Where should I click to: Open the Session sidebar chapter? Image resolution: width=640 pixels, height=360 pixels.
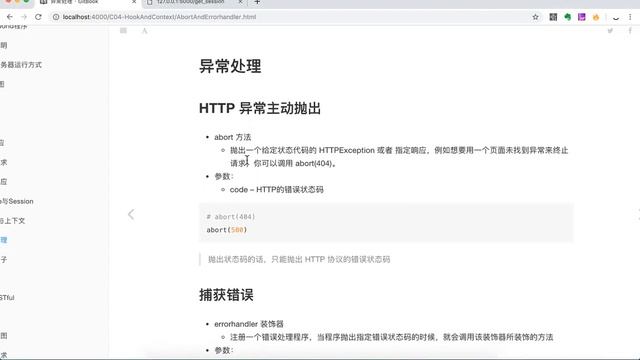pyautogui.click(x=17, y=201)
